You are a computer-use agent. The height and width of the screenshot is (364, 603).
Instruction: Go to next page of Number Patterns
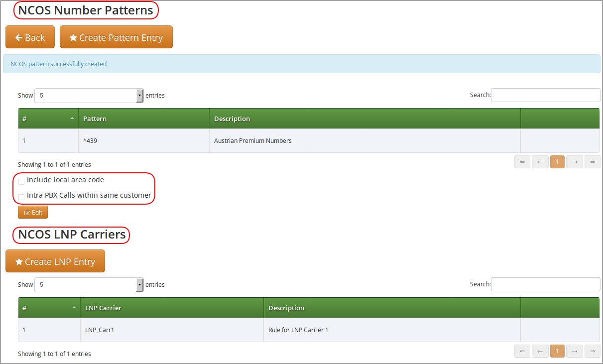point(574,162)
